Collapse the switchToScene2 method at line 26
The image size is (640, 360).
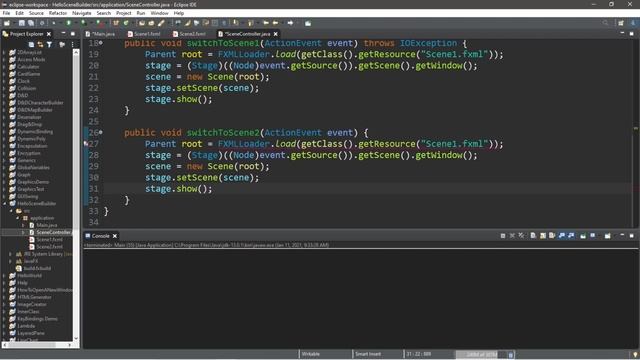(x=101, y=132)
